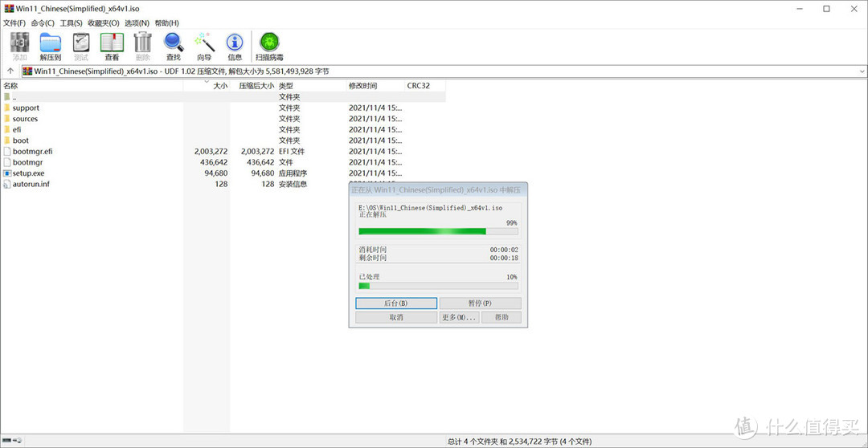
Task: Sort by CRC32 column header
Action: click(424, 86)
